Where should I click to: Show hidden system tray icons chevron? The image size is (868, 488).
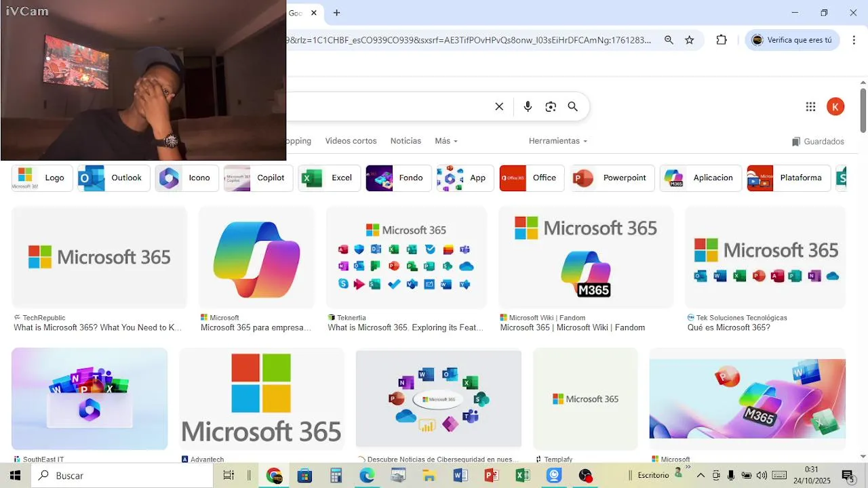point(701,476)
